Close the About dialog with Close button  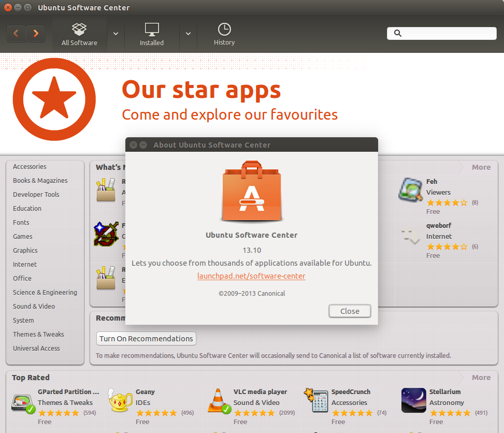(350, 311)
